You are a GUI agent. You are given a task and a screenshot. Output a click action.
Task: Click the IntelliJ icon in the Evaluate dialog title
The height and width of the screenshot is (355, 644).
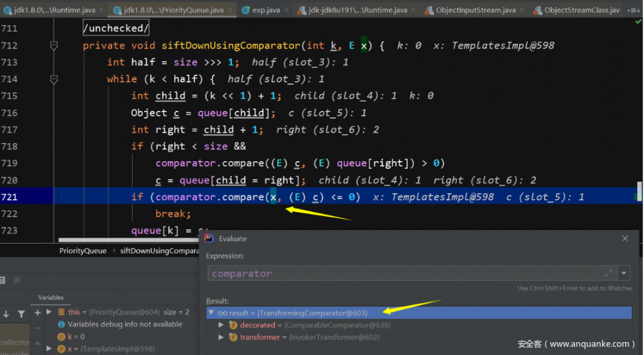point(209,238)
